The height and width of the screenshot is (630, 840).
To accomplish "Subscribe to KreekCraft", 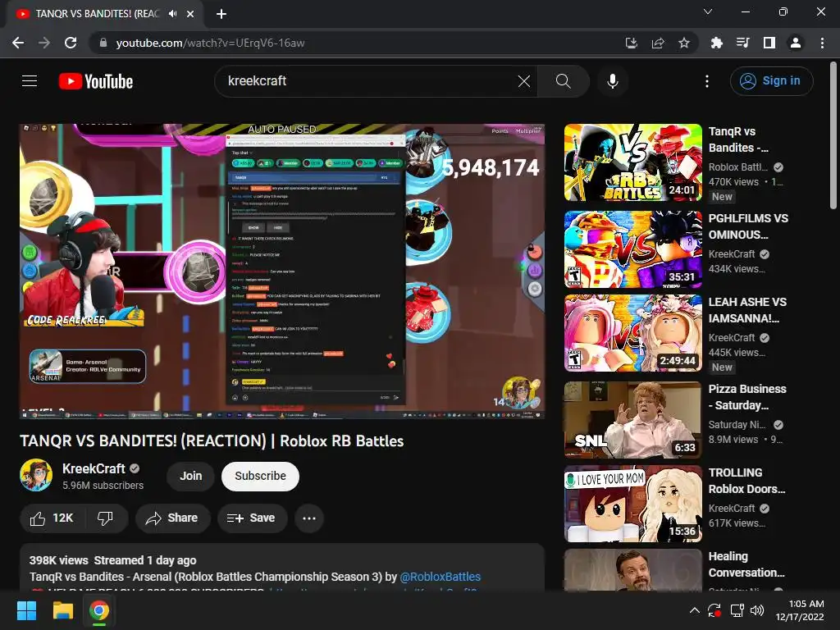I will [x=260, y=476].
